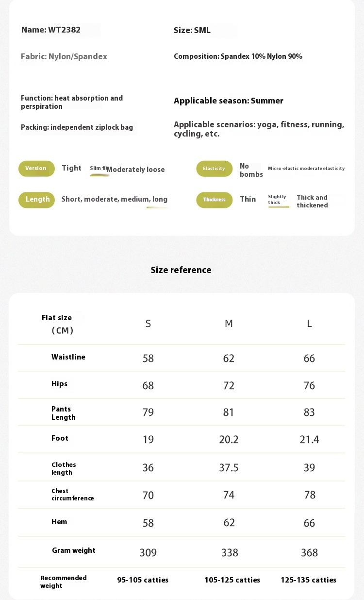Click the 95-105 catties recommended weight
This screenshot has width=364, height=600.
(143, 580)
